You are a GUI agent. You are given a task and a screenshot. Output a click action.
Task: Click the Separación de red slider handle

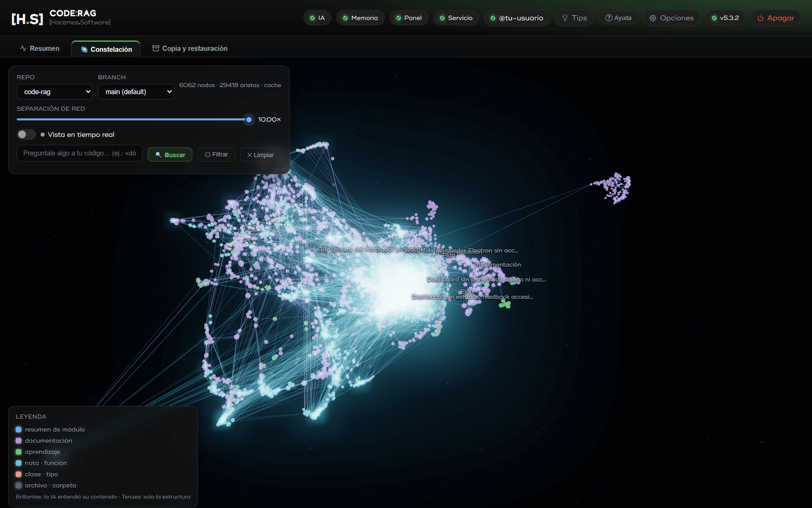(x=249, y=120)
